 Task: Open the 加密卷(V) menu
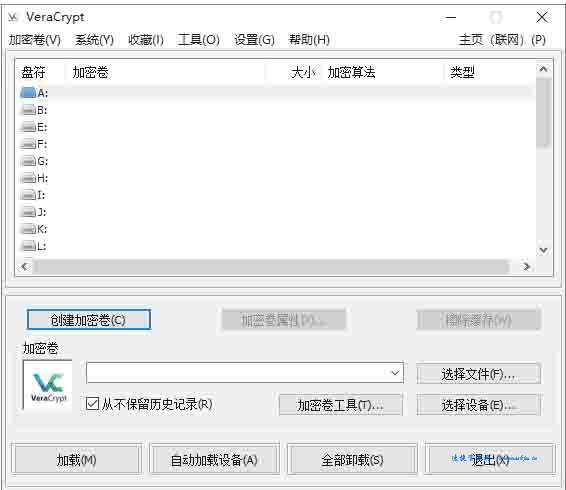coord(35,39)
